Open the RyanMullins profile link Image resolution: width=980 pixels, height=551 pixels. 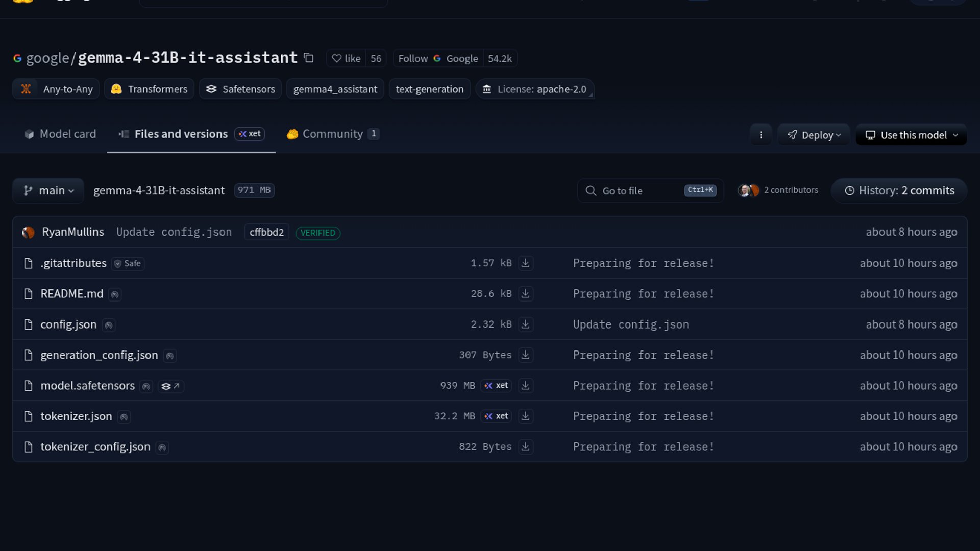click(x=73, y=232)
